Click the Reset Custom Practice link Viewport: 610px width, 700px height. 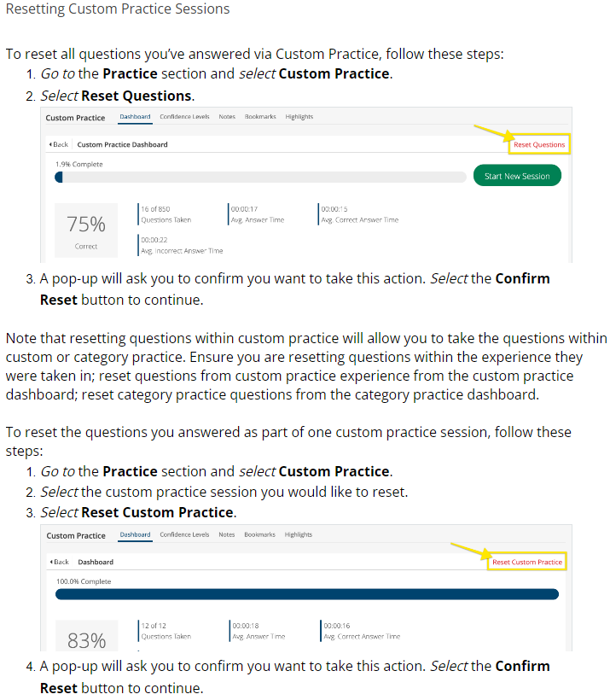coord(526,562)
